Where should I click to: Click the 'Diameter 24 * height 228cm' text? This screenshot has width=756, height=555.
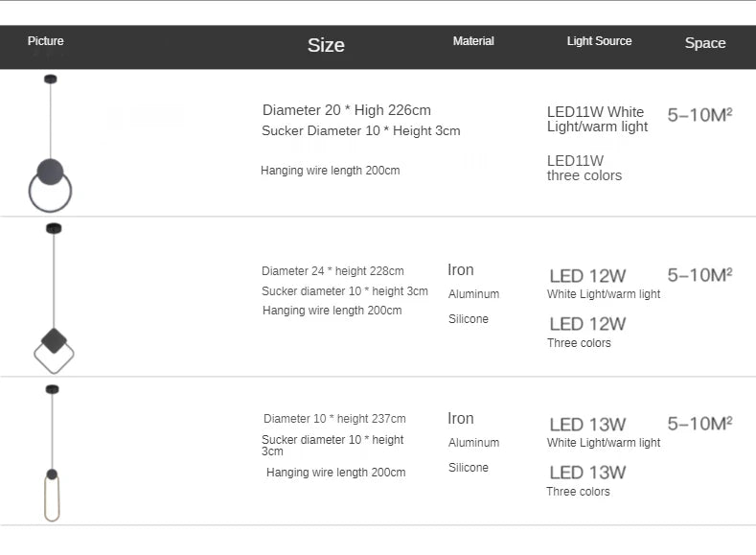tap(332, 271)
